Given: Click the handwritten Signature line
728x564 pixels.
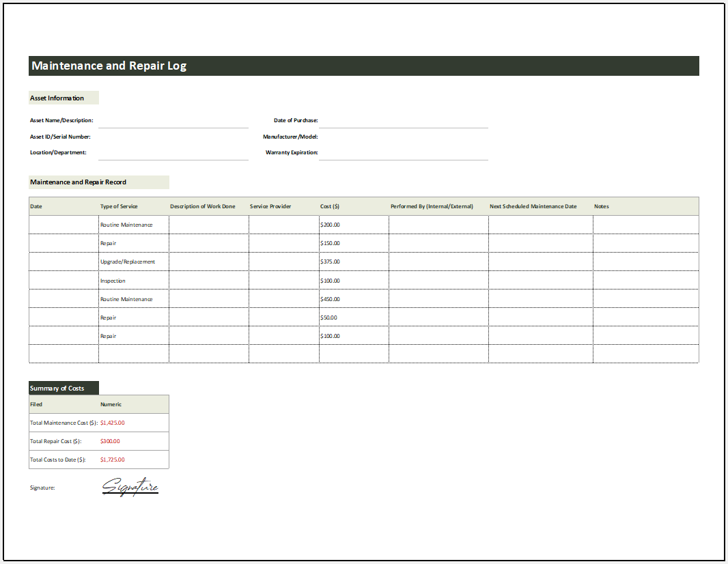Looking at the screenshot, I should pyautogui.click(x=130, y=487).
